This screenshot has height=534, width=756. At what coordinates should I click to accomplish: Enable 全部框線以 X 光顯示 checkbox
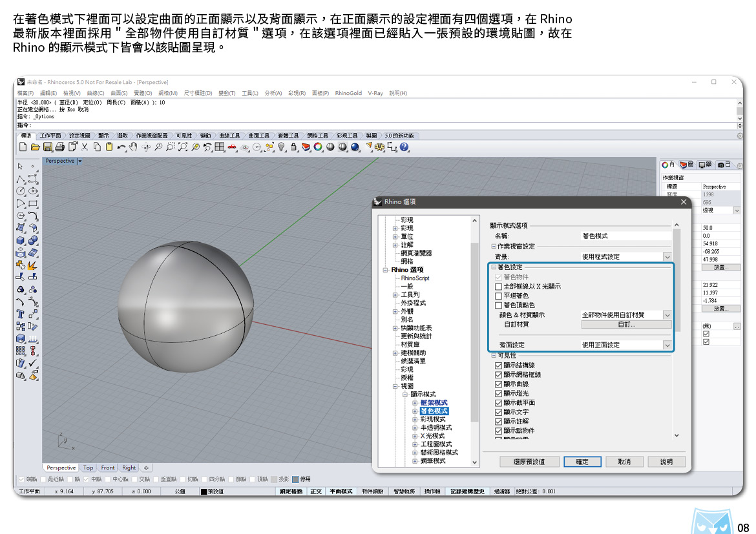499,287
